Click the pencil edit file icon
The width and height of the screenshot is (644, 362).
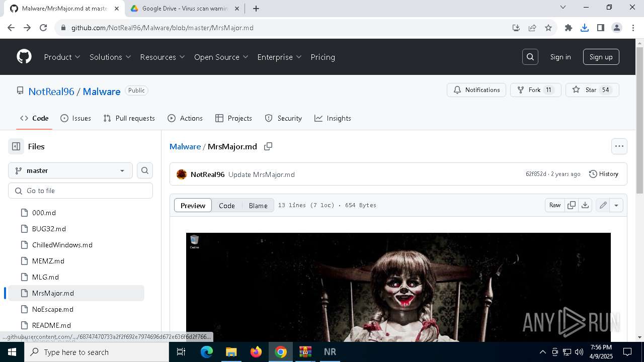point(603,205)
